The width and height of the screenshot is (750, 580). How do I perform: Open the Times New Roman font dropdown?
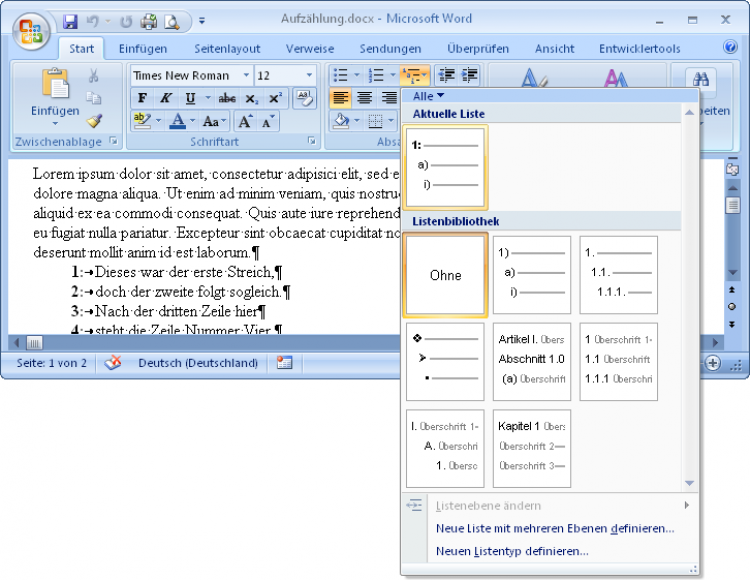click(247, 75)
